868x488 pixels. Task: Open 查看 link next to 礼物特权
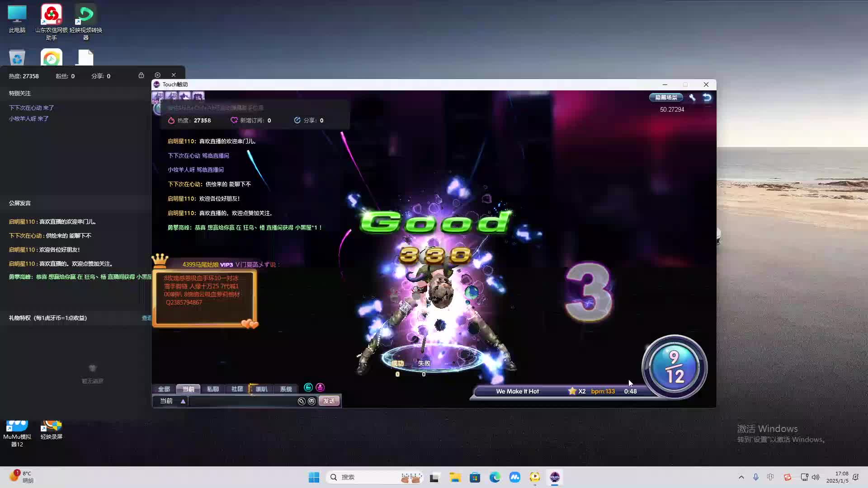click(x=146, y=318)
